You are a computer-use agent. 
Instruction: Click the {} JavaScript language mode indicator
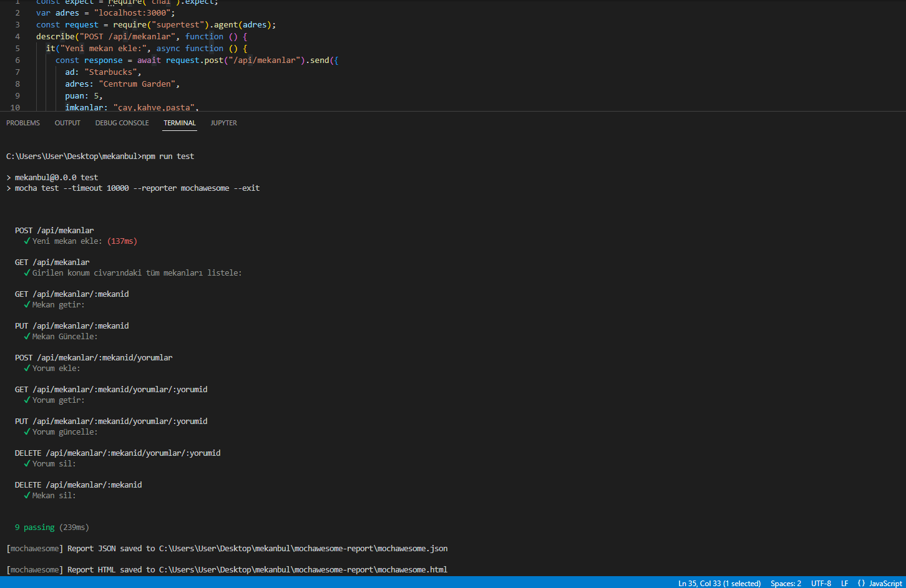[881, 584]
